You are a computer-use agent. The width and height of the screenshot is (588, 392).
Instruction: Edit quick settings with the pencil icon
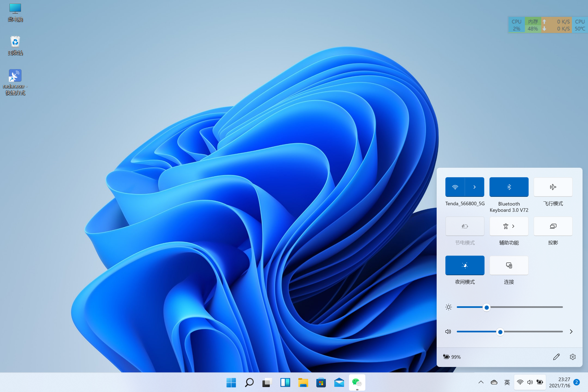(556, 357)
